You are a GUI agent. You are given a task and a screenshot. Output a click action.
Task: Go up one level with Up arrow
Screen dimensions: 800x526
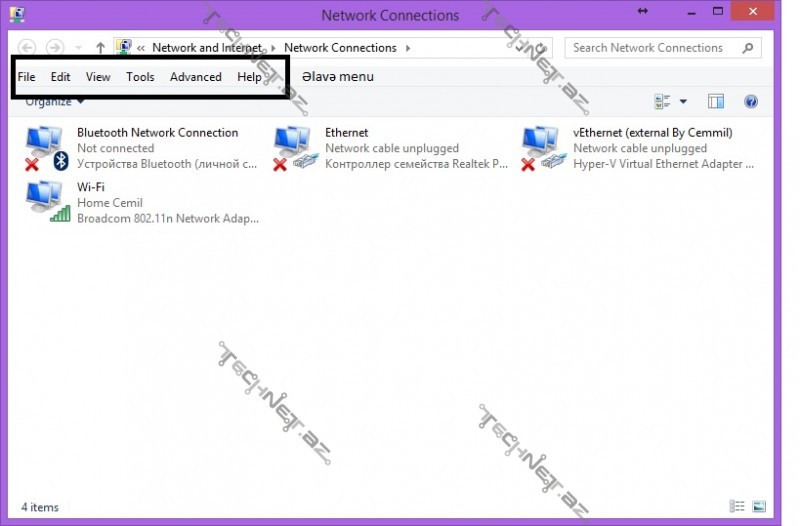tap(101, 48)
